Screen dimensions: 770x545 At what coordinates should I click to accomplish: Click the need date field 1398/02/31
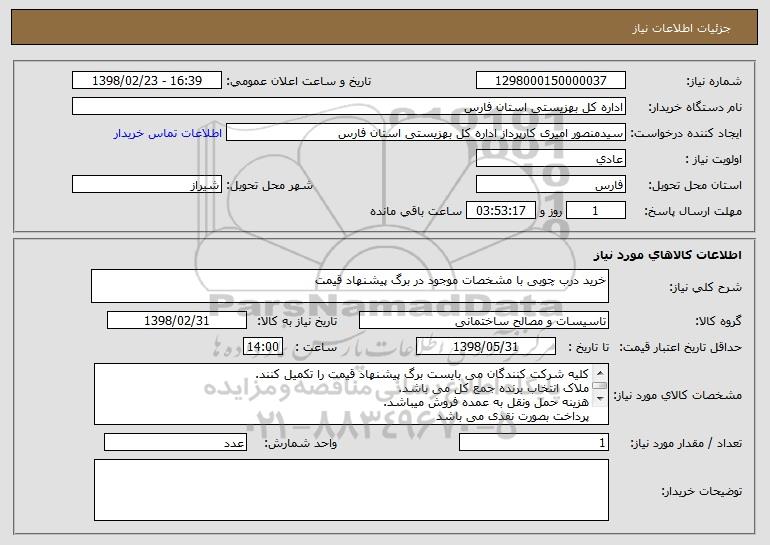point(177,321)
